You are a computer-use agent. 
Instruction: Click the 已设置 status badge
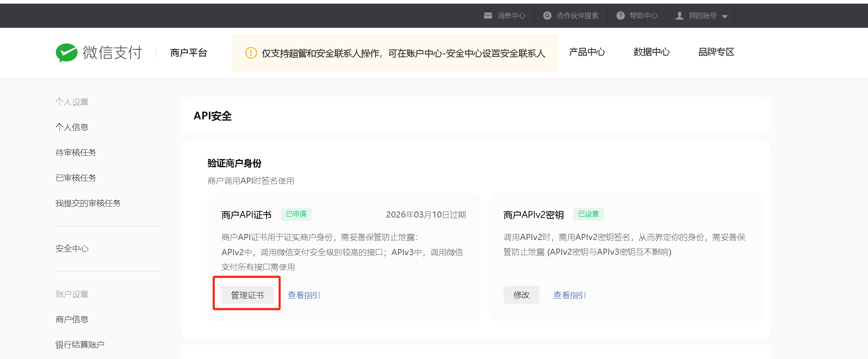pos(588,214)
